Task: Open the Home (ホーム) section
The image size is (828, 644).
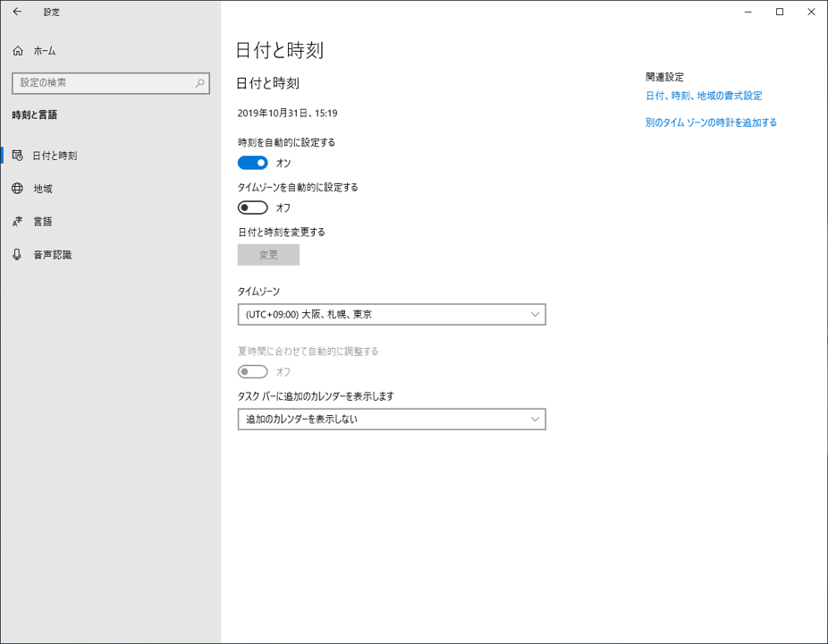Action: coord(40,51)
